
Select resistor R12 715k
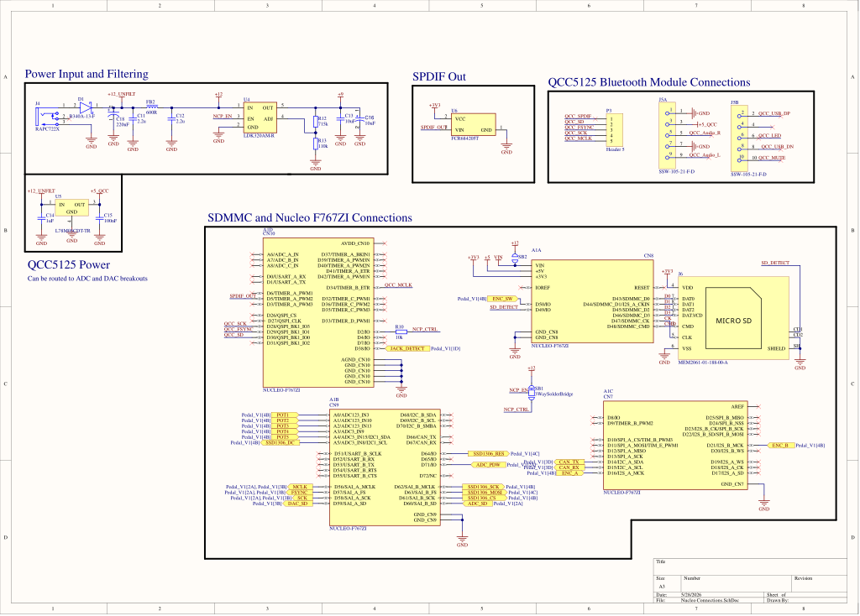click(x=316, y=122)
